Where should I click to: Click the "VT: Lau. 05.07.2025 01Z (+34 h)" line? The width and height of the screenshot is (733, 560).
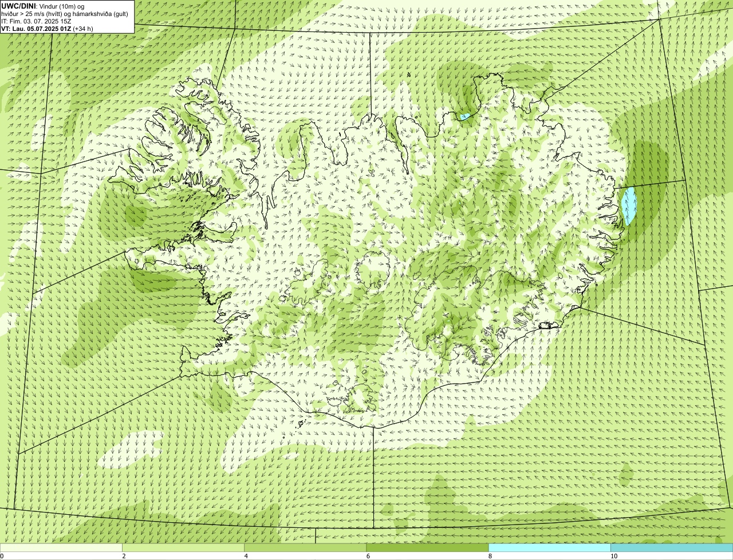(x=47, y=28)
